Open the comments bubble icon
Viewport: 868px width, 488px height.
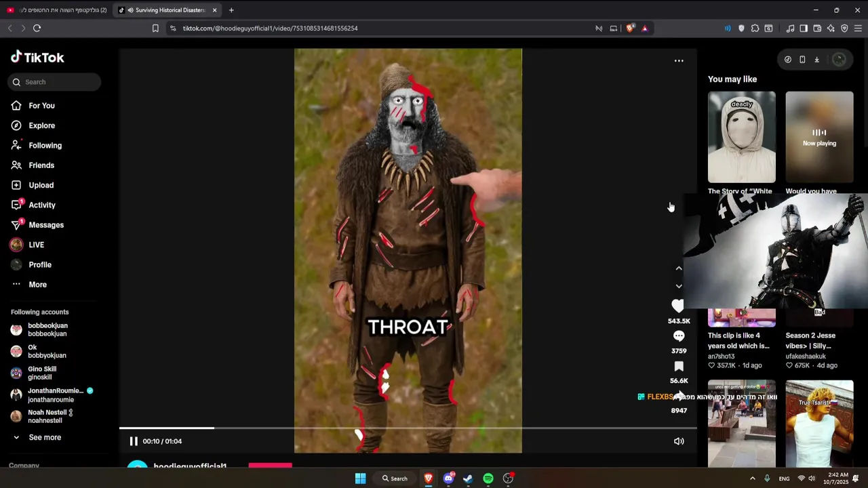pos(679,336)
